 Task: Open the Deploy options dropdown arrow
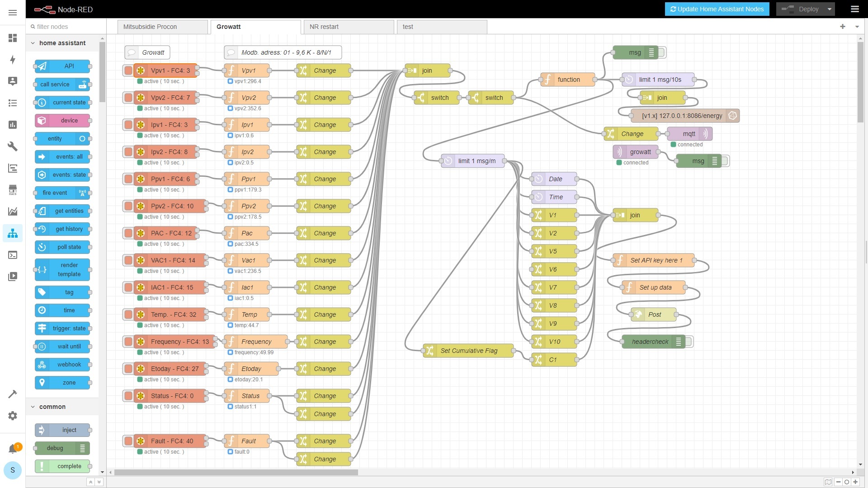[830, 9]
